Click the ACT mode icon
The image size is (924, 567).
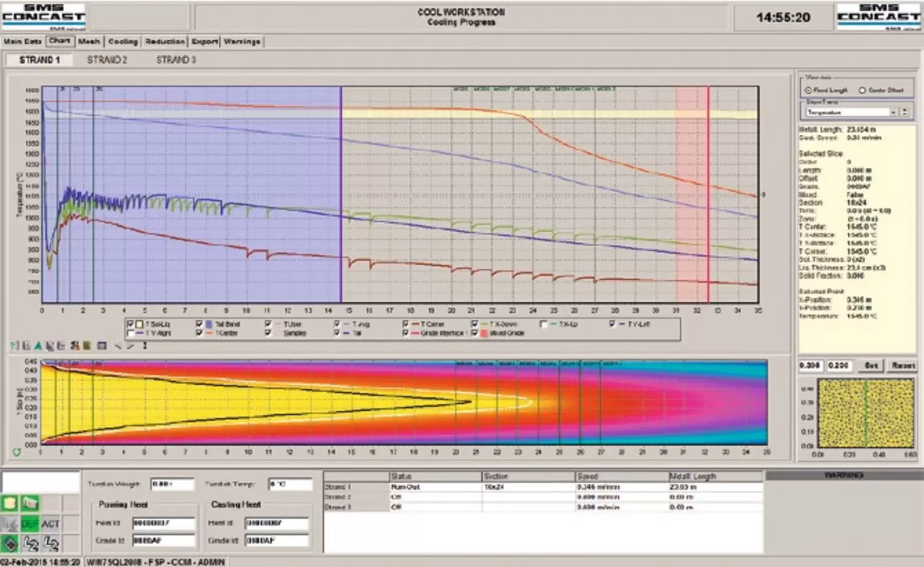pos(51,524)
